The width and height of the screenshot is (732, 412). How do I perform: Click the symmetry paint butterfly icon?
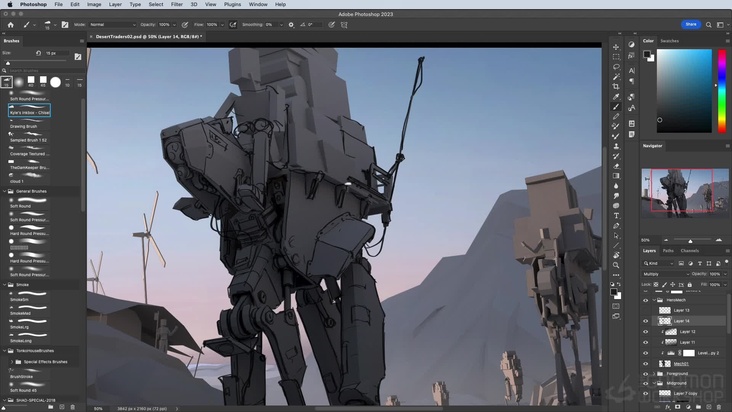pos(344,25)
